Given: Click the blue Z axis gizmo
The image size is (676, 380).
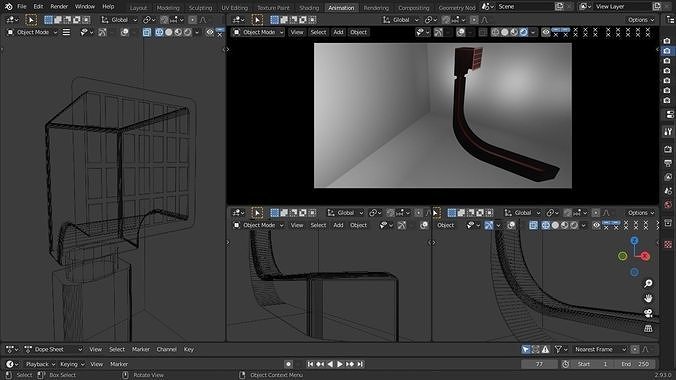Looking at the screenshot, I should tap(634, 241).
